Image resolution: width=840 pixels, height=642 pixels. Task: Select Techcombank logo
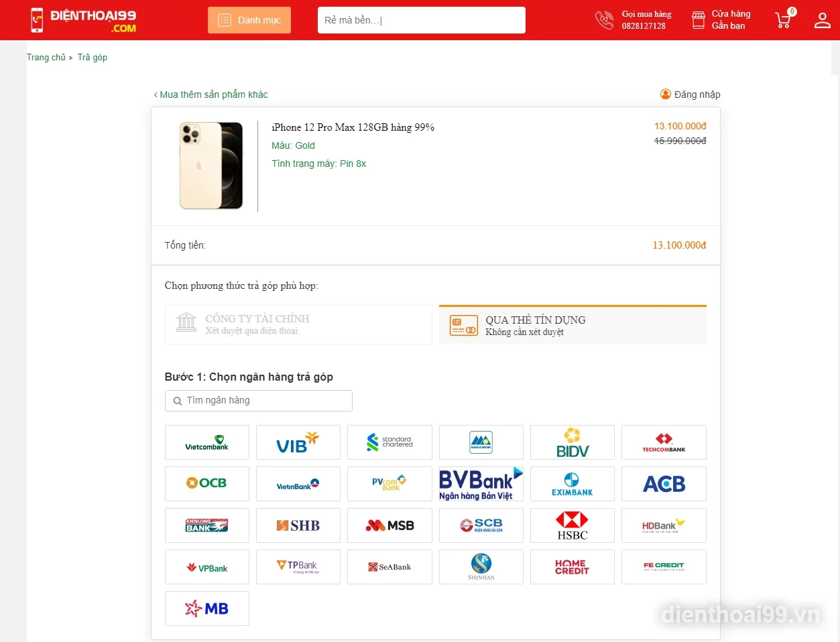pos(664,442)
